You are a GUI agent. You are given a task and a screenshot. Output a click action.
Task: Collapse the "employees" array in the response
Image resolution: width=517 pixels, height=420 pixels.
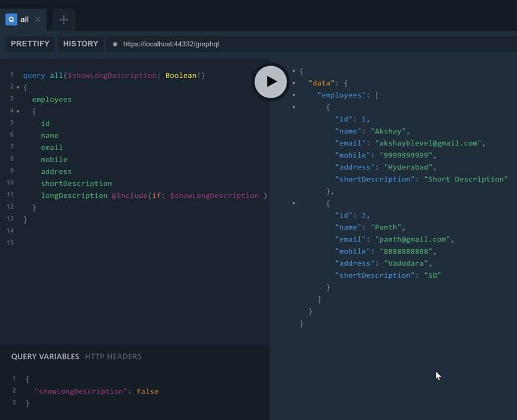[x=294, y=94]
